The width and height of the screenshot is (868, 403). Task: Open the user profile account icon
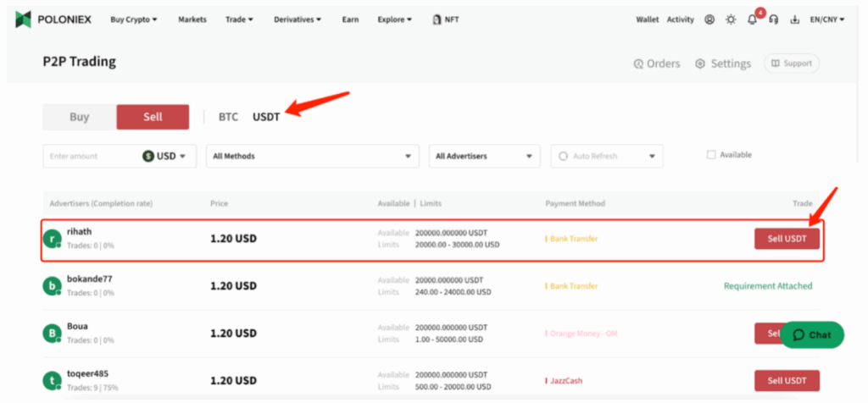point(709,19)
